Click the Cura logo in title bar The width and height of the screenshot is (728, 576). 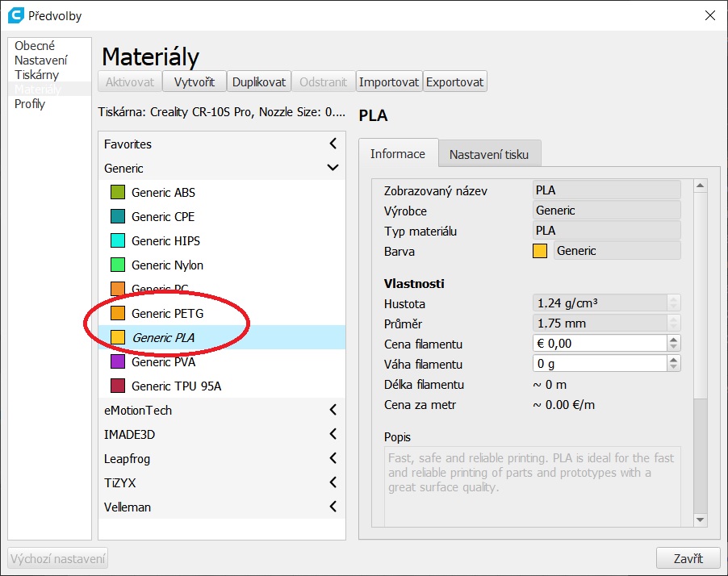pyautogui.click(x=15, y=15)
